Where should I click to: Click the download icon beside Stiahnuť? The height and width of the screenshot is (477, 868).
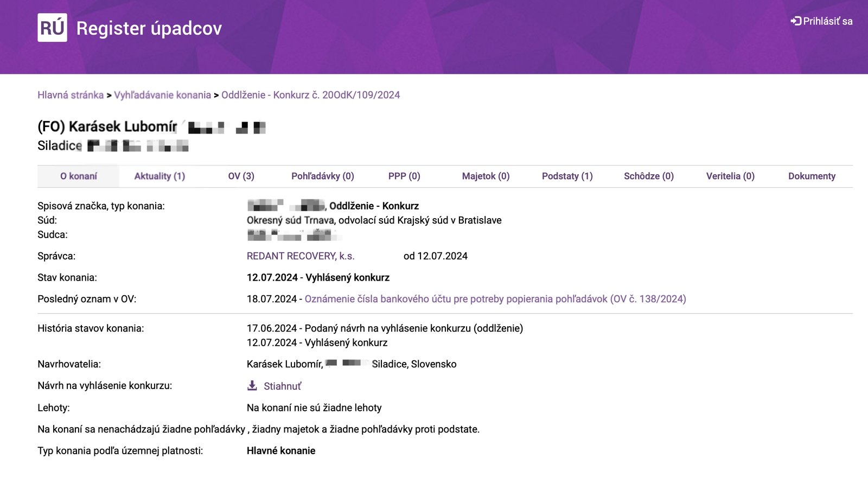[252, 385]
